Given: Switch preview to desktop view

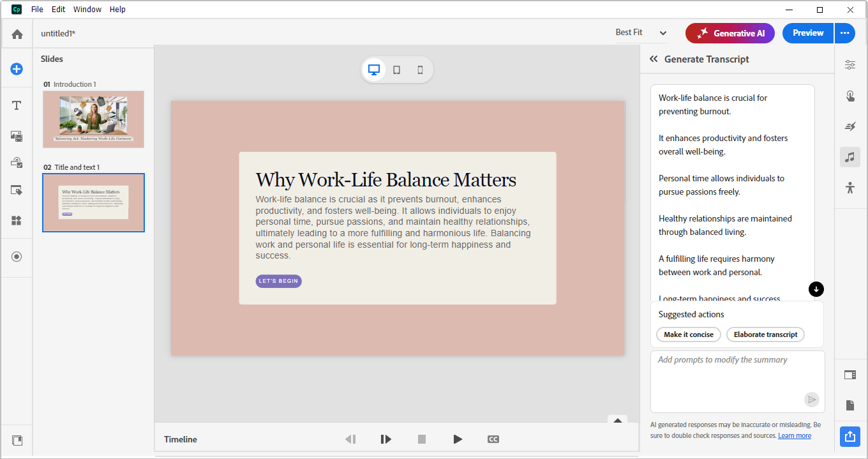Looking at the screenshot, I should [x=373, y=70].
